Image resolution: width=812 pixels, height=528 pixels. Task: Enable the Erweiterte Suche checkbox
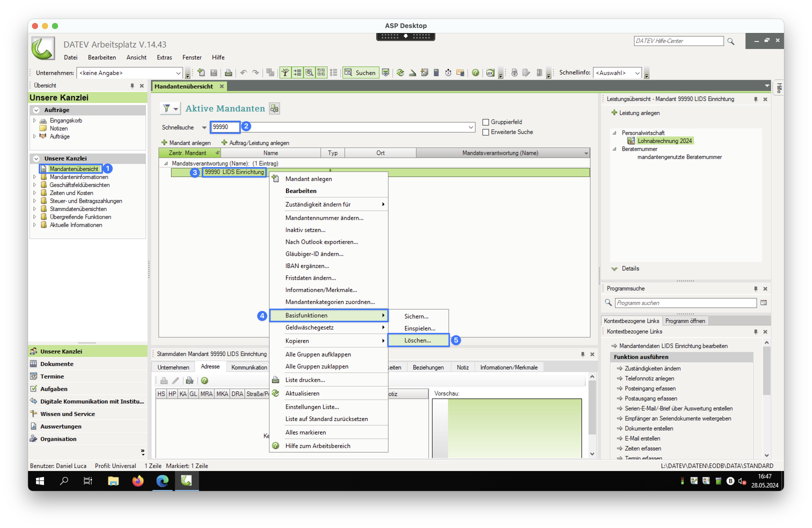pyautogui.click(x=485, y=132)
